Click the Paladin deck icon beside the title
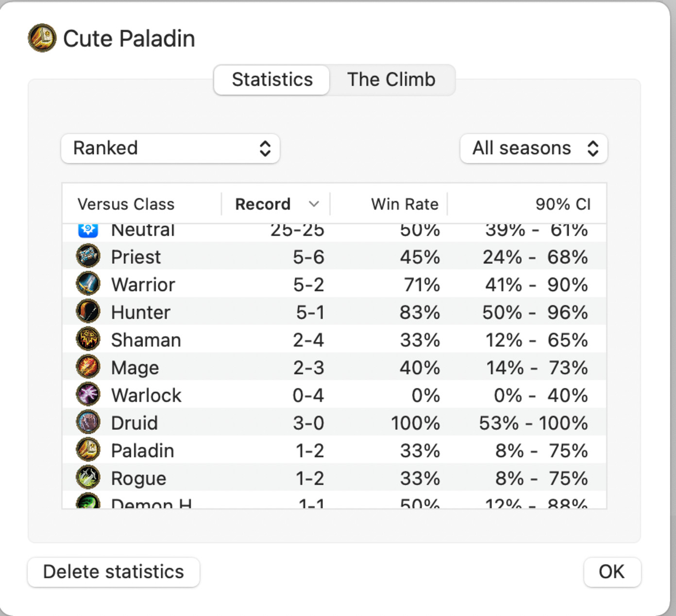Image resolution: width=676 pixels, height=616 pixels. pyautogui.click(x=42, y=38)
